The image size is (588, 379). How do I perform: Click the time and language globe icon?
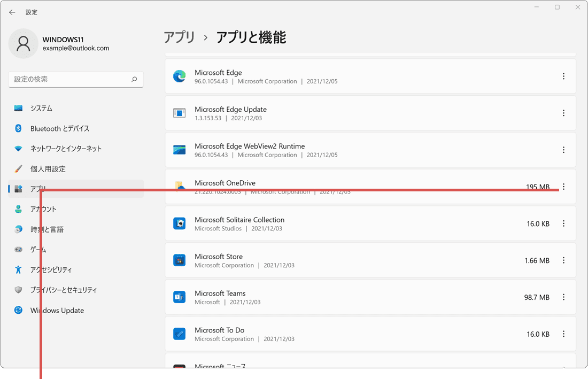(18, 229)
